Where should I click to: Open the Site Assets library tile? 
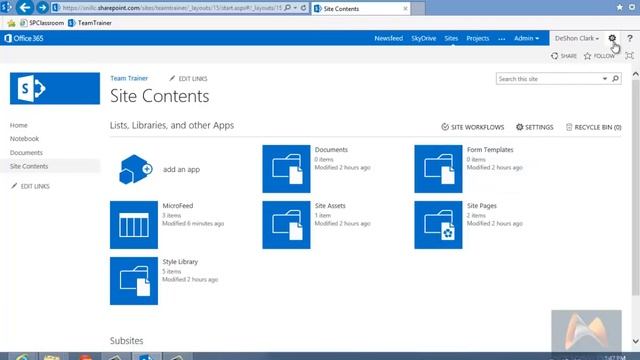point(286,225)
